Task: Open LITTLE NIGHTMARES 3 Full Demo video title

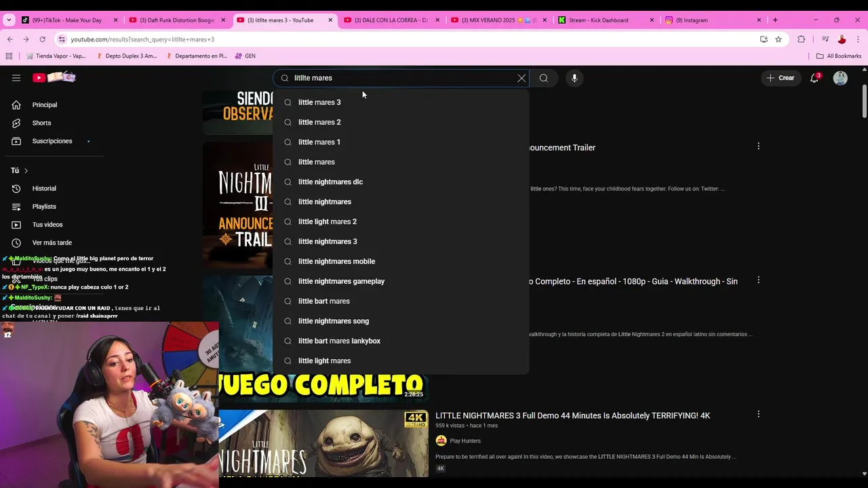Action: coord(572,415)
